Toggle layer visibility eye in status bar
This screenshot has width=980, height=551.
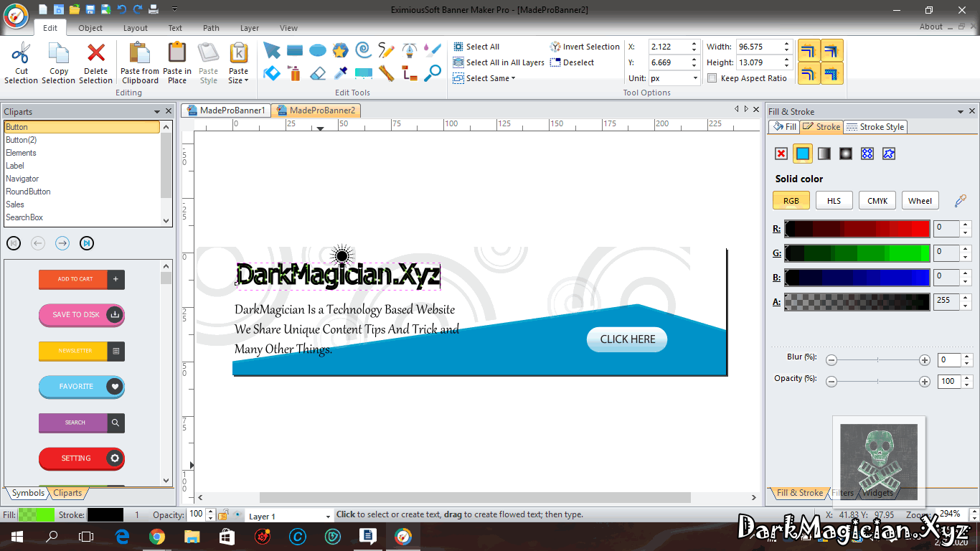click(x=237, y=515)
